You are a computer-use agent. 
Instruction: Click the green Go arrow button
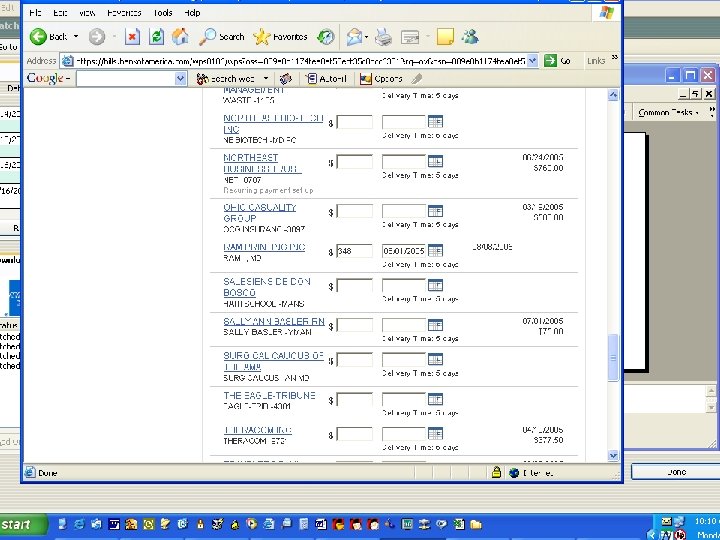pyautogui.click(x=551, y=61)
